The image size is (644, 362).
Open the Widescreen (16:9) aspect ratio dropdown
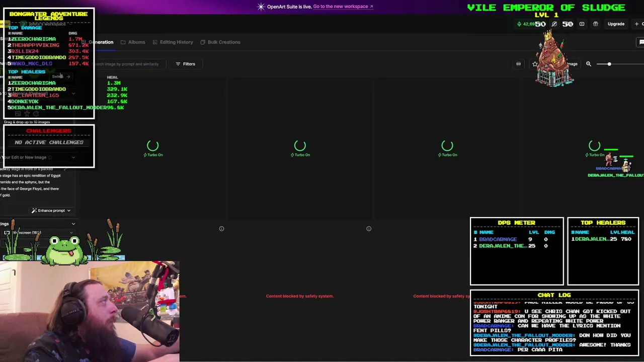[x=38, y=233]
